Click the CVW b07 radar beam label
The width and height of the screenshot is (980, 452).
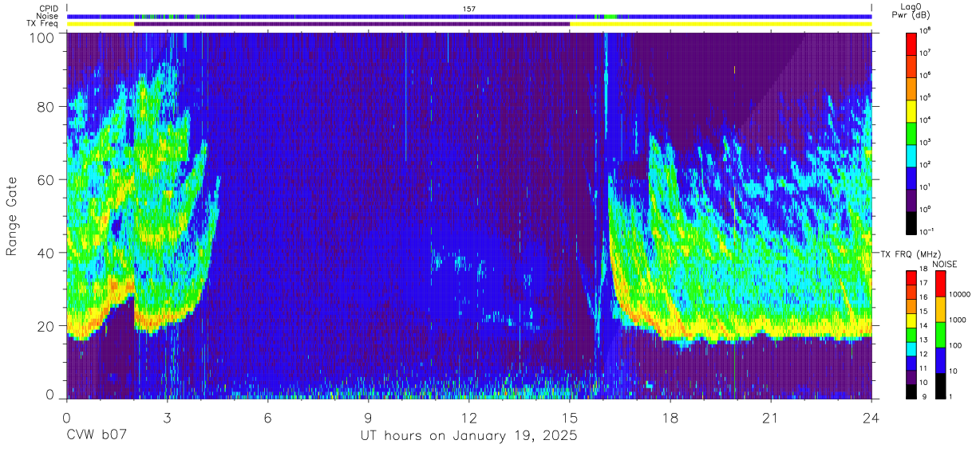[96, 436]
